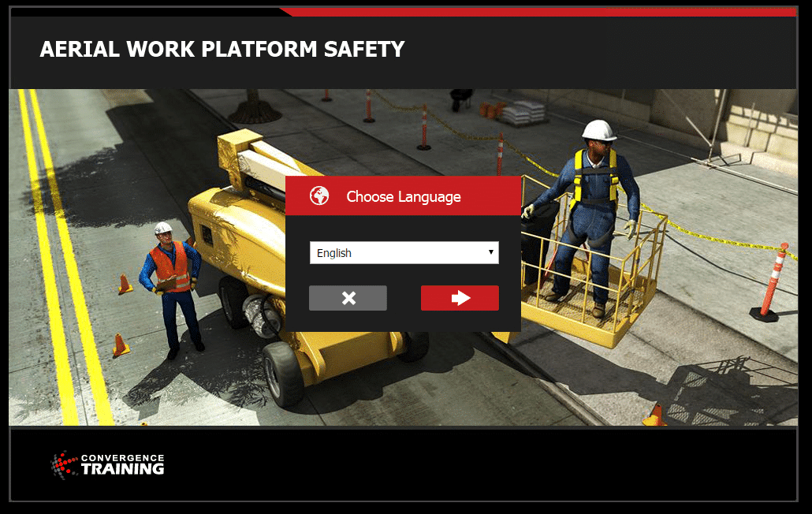Click the striped delineator post at far right
The width and height of the screenshot is (812, 514).
click(773, 280)
